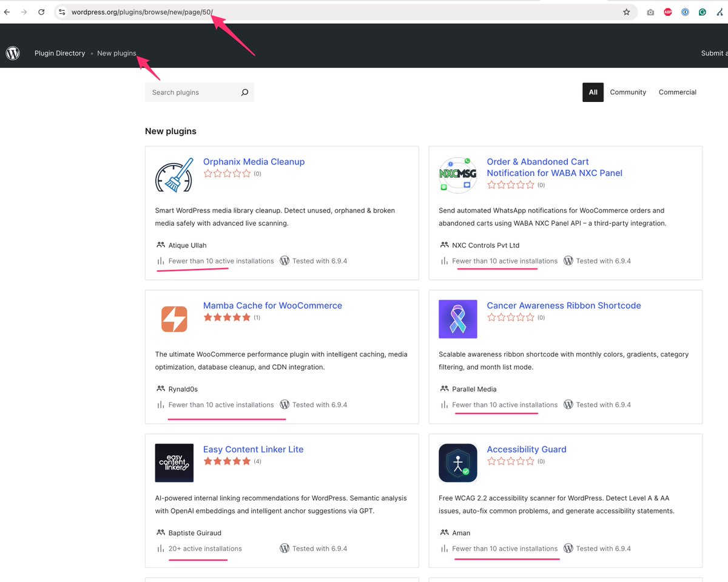Click 'Fewer than 10 active installations' under Rynald0s

221,405
